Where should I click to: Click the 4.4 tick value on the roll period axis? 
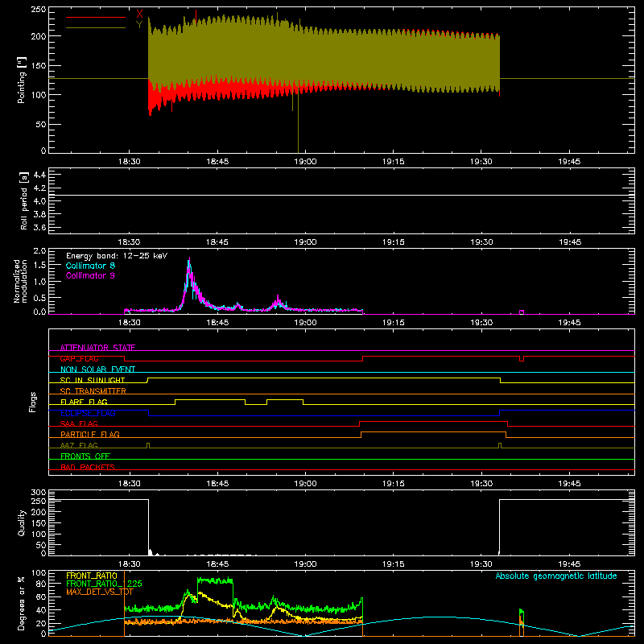pos(39,175)
